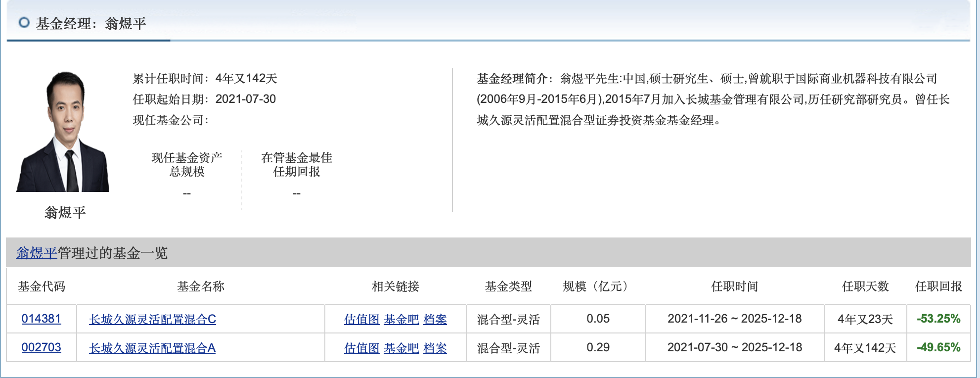
Task: Click 估值图 link for fund 002703
Action: click(361, 348)
